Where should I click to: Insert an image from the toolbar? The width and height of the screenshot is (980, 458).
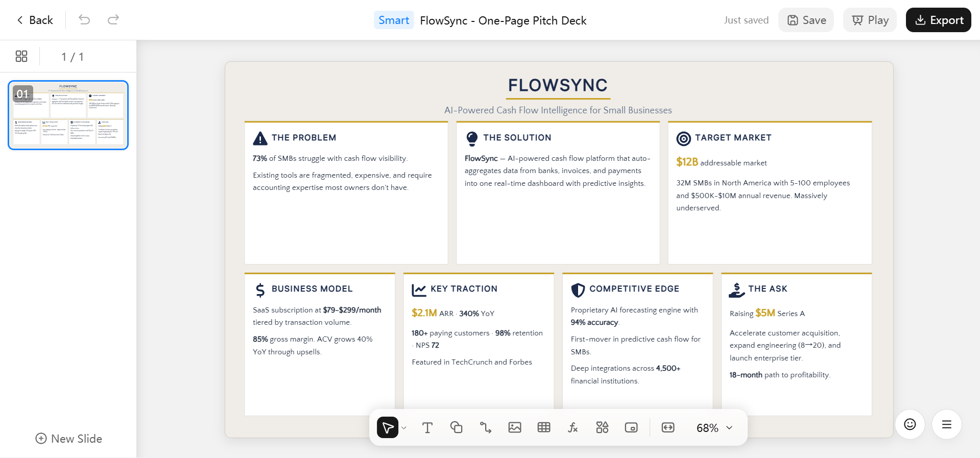(x=515, y=427)
